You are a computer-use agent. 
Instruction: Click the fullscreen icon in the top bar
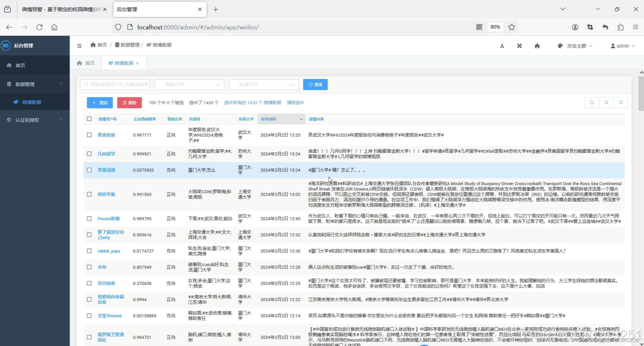coord(519,45)
